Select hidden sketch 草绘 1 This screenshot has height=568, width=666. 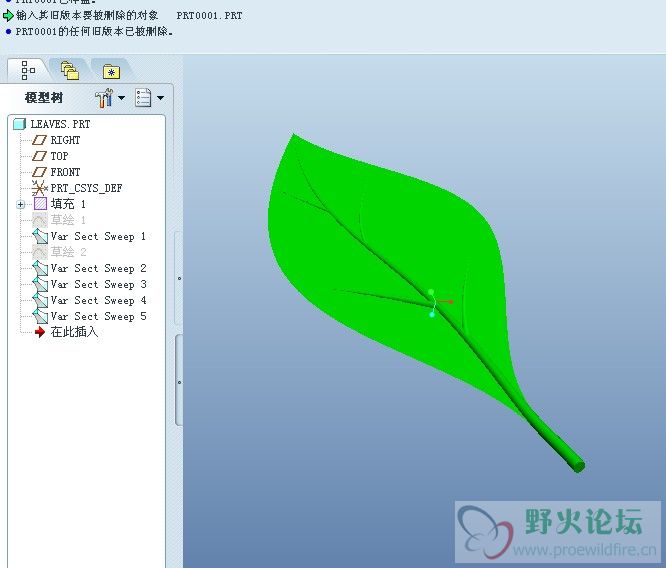pyautogui.click(x=68, y=220)
